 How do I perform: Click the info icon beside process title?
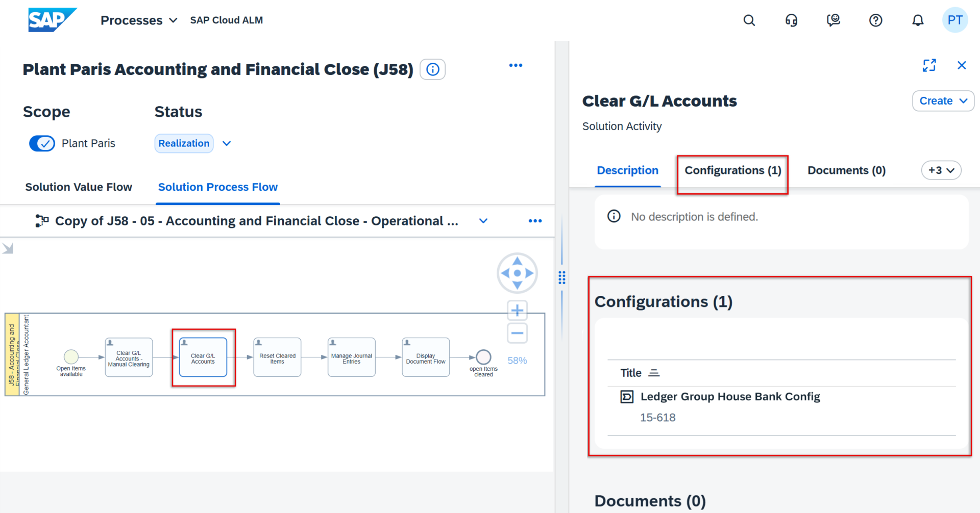(432, 69)
